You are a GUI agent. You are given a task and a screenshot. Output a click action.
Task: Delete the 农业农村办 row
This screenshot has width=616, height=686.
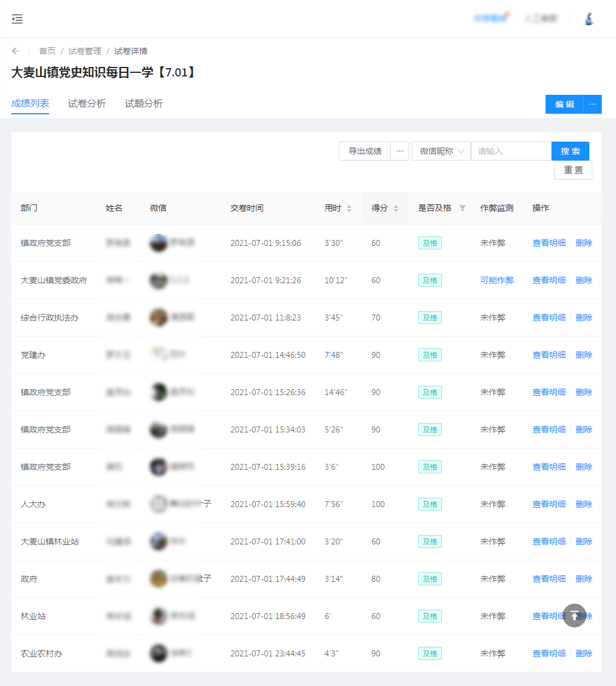click(584, 653)
